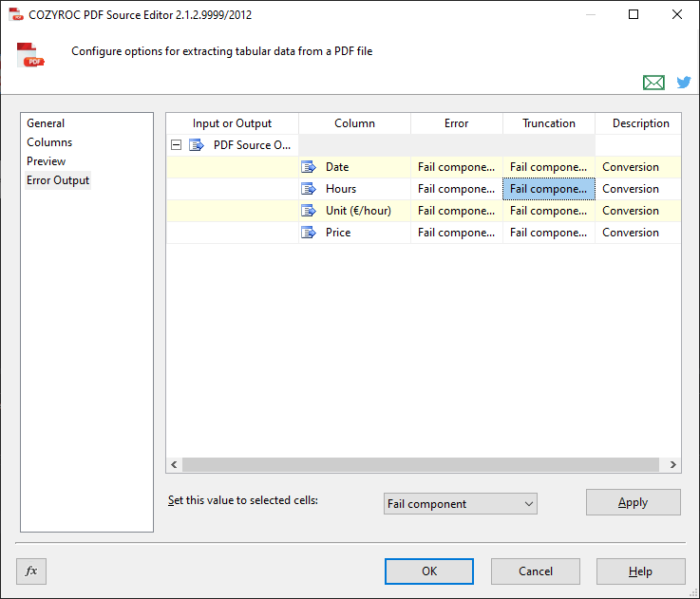This screenshot has width=700, height=599.
Task: Click the horizontal scrollbar right arrow
Action: tap(673, 465)
